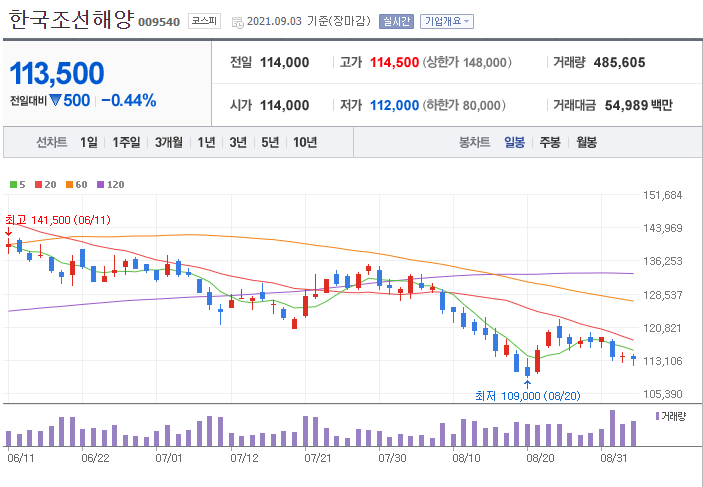The width and height of the screenshot is (703, 487).
Task: Click x-axis date 08/31
Action: (x=615, y=459)
